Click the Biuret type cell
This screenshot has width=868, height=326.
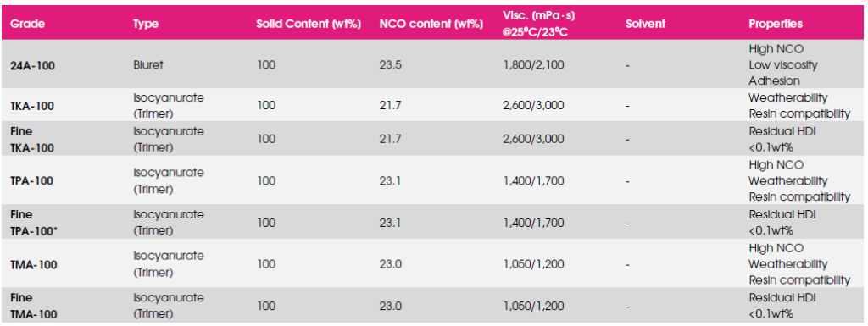(x=148, y=65)
